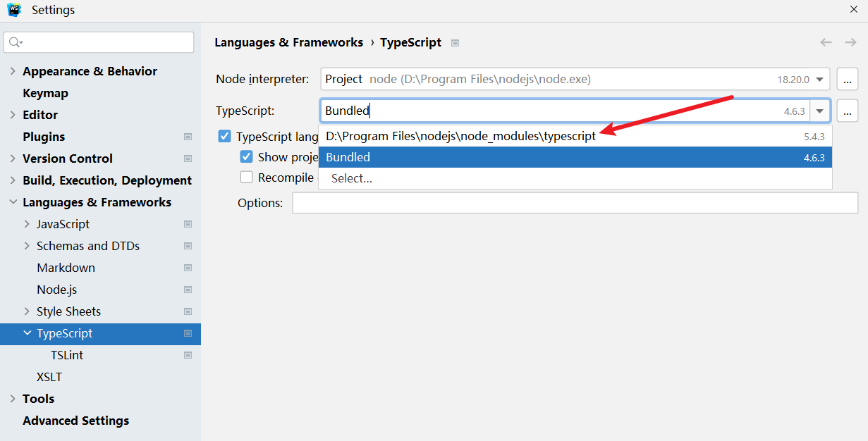Expand Tools section

[13, 399]
